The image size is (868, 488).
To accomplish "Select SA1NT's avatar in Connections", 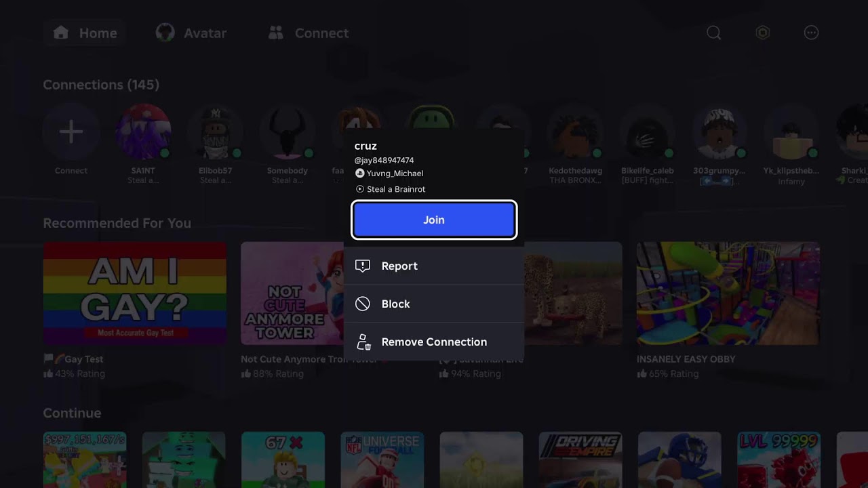I will pyautogui.click(x=143, y=131).
